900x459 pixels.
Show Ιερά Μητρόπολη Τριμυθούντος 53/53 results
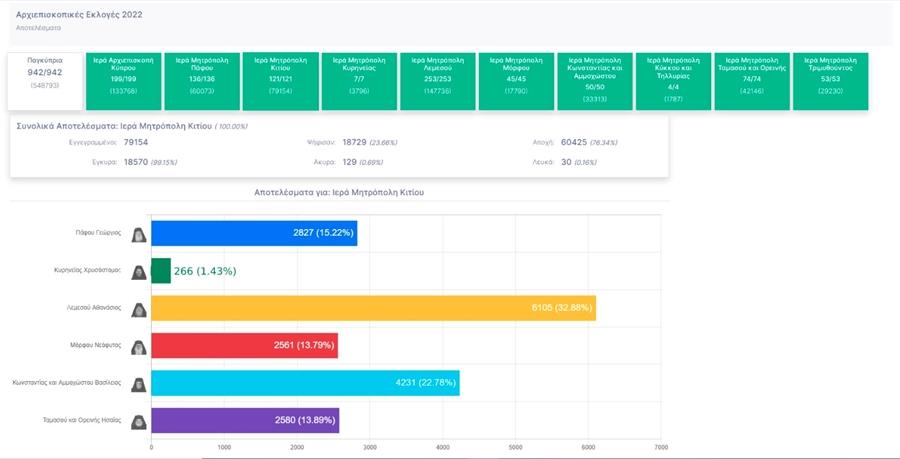[x=830, y=81]
